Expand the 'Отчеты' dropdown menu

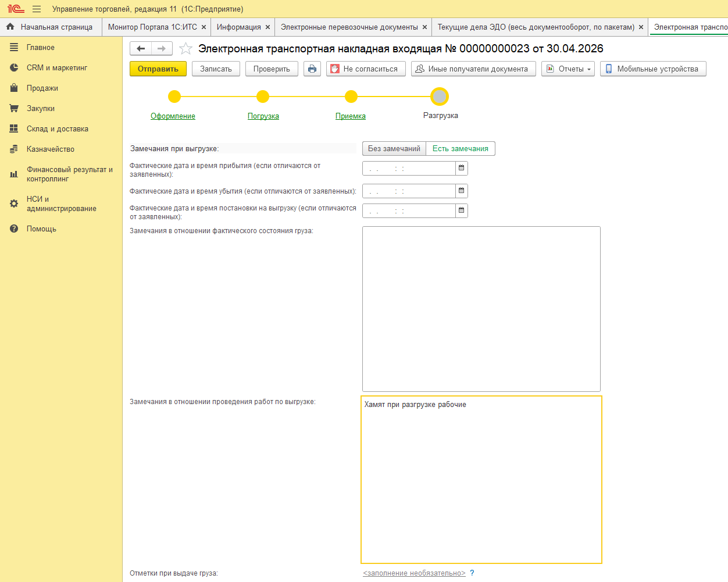point(568,69)
